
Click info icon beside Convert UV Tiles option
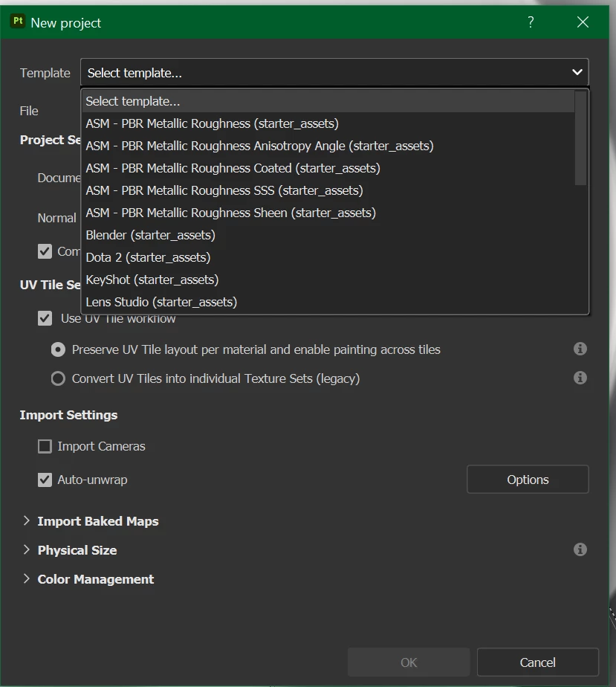[x=580, y=378]
